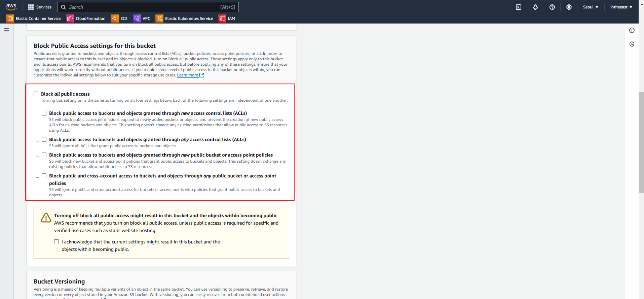Open the AWS home logo

[11, 7]
